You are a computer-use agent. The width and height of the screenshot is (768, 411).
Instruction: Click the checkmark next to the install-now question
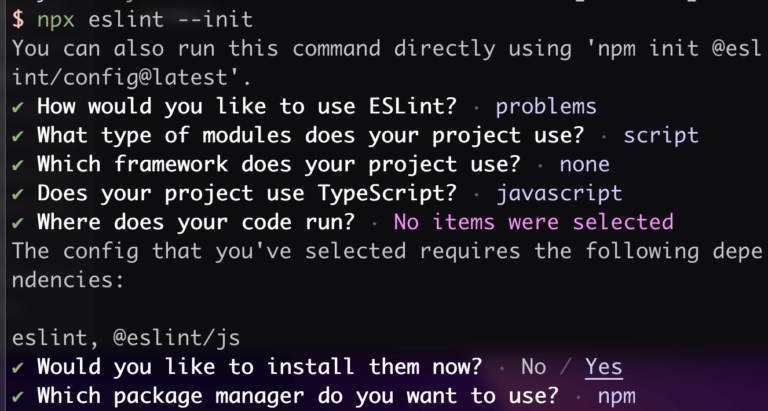coord(17,367)
